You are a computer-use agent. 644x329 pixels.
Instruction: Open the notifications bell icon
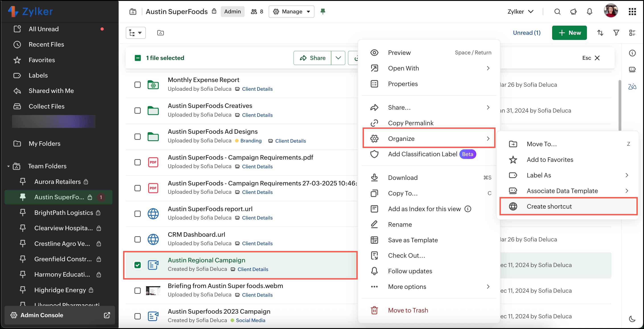click(589, 12)
